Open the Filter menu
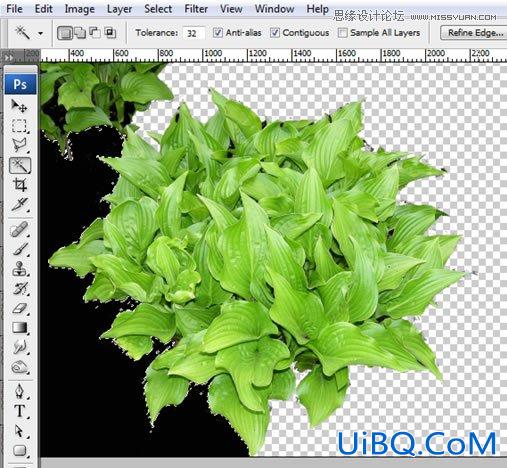Screen dimensions: 507x468 point(196,9)
